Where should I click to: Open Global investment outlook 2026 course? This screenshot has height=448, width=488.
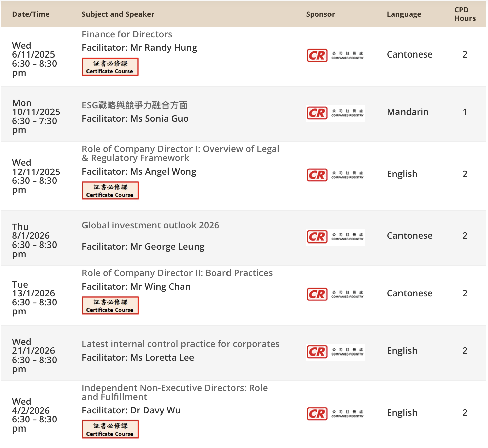pyautogui.click(x=150, y=225)
